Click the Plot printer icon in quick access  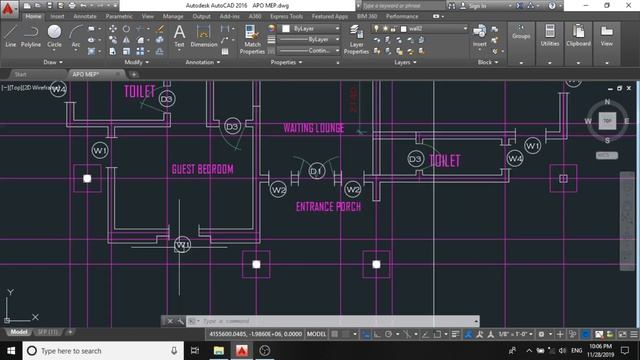[72, 6]
